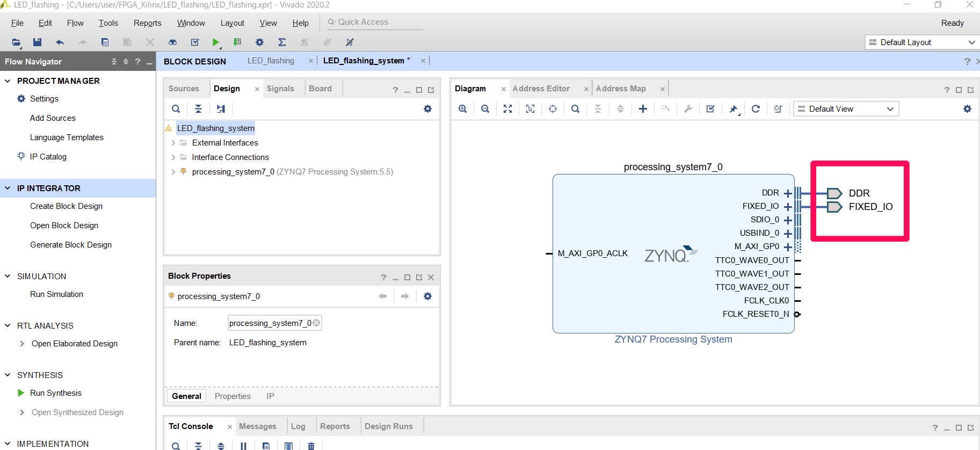Undo the last action
The width and height of the screenshot is (980, 450).
tap(60, 42)
